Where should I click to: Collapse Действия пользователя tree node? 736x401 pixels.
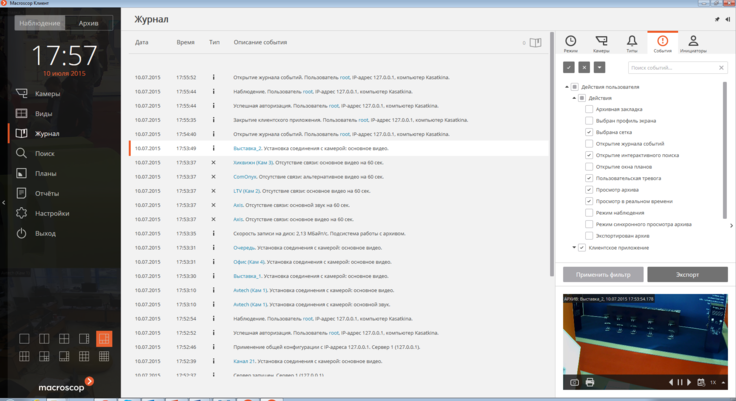[x=567, y=87]
